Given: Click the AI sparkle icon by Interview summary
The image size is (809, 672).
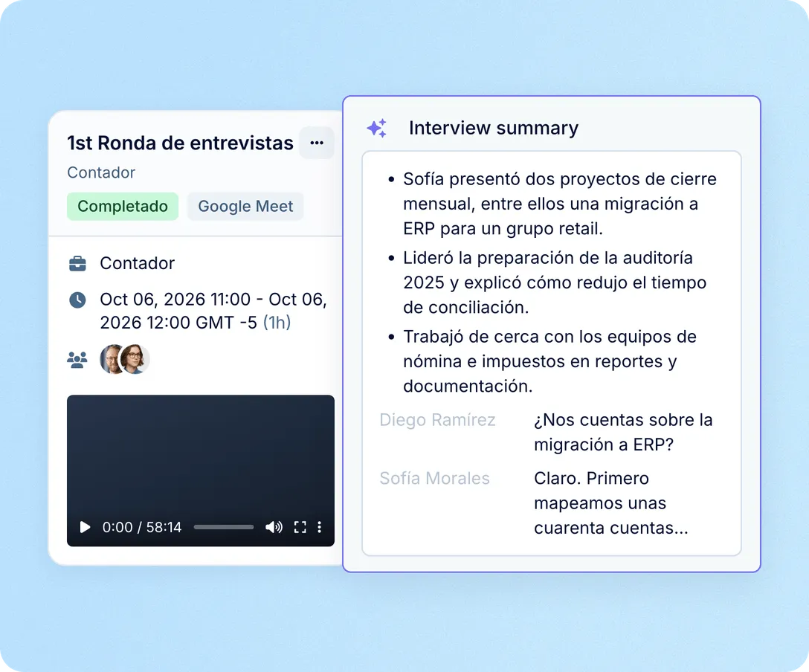Looking at the screenshot, I should (x=377, y=128).
